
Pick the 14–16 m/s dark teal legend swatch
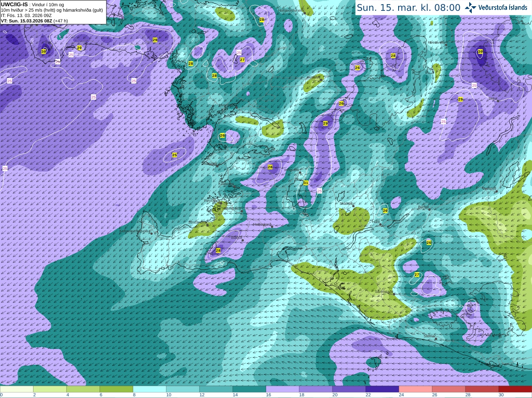coord(249,389)
